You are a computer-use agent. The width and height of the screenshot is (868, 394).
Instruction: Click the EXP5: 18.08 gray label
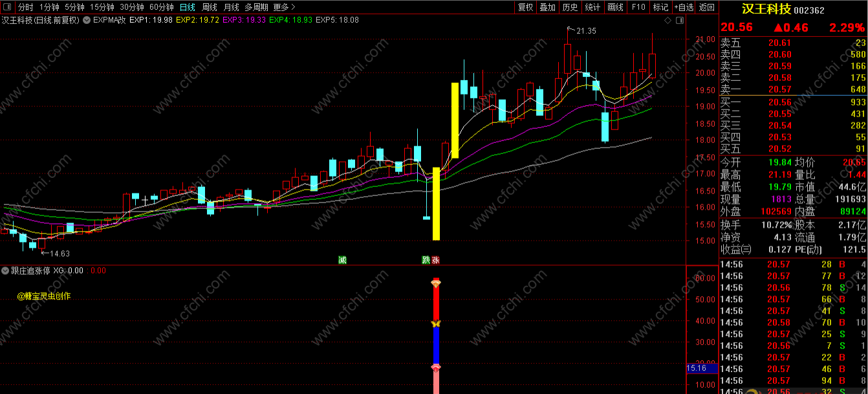tap(337, 20)
